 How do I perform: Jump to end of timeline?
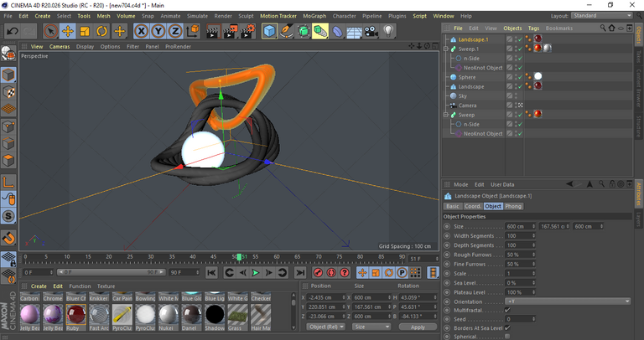(300, 272)
